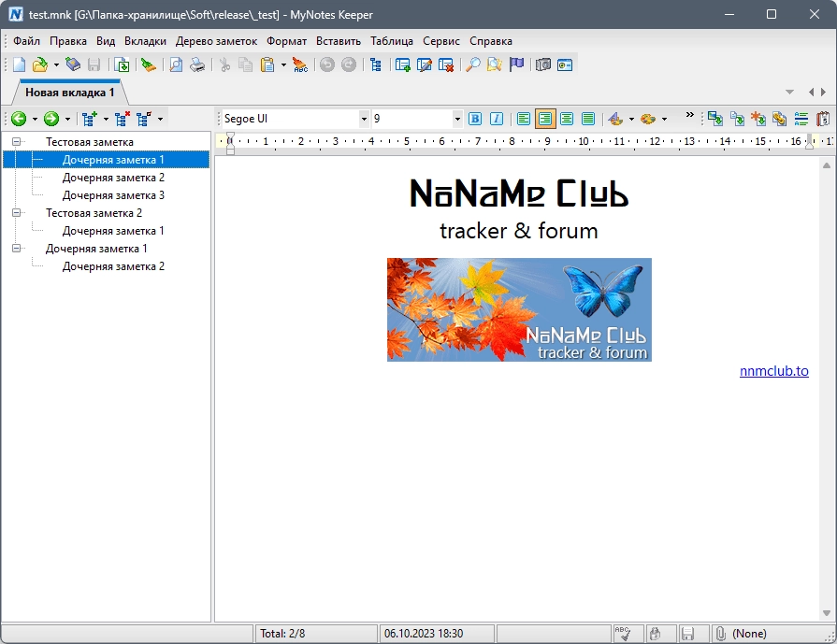Viewport: 837px width, 644px height.
Task: Collapse the Тестовая заметка tree node
Action: click(x=17, y=142)
